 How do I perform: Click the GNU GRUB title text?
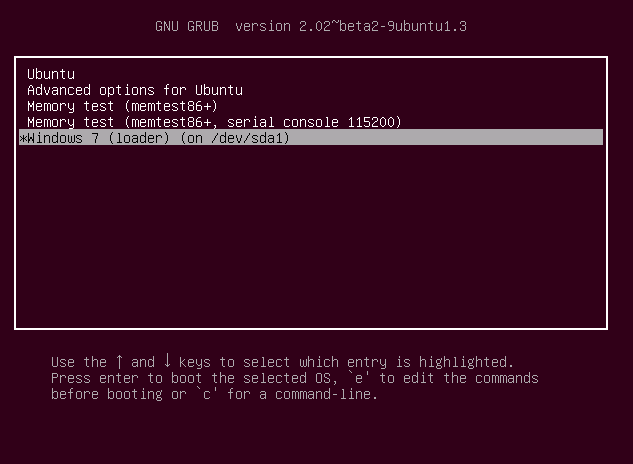click(187, 26)
